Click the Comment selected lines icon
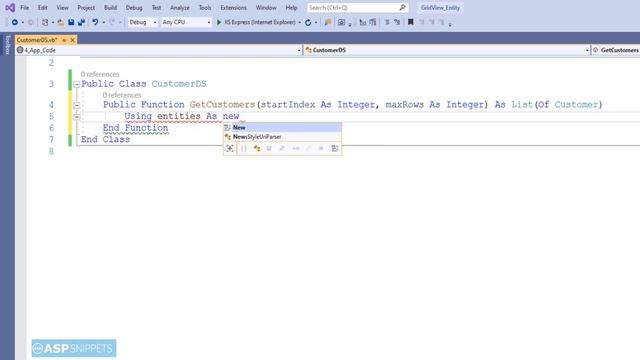Viewport: 640px width, 360px height. coord(387,22)
